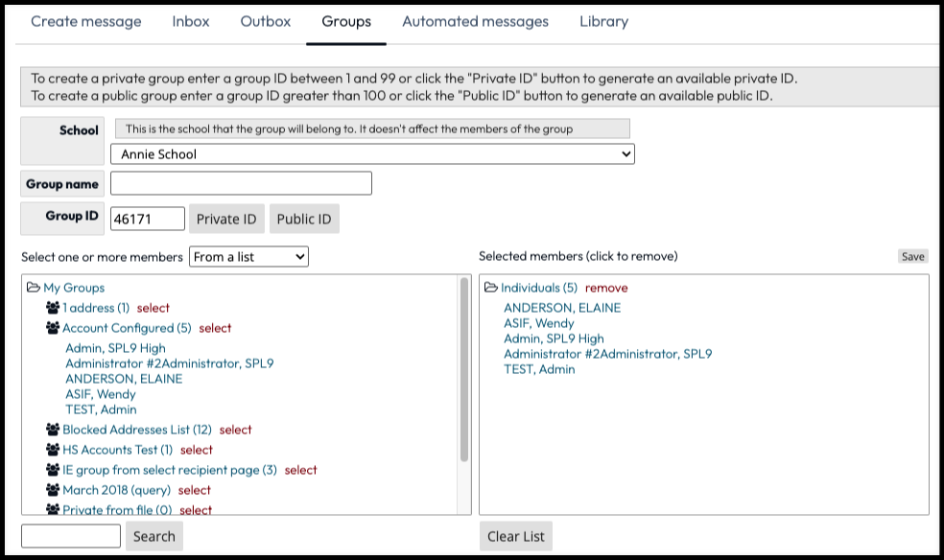Viewport: 944px width, 560px height.
Task: Click the group icon beside March 2018 (query)
Action: (x=53, y=490)
